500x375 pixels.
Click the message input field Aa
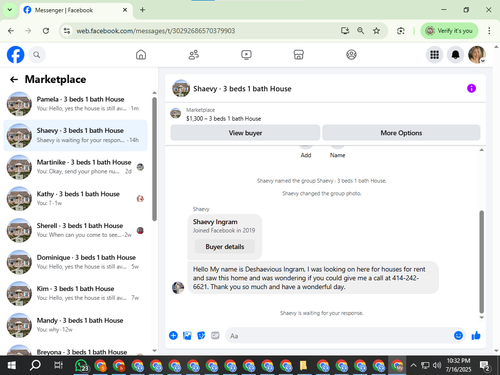338,336
